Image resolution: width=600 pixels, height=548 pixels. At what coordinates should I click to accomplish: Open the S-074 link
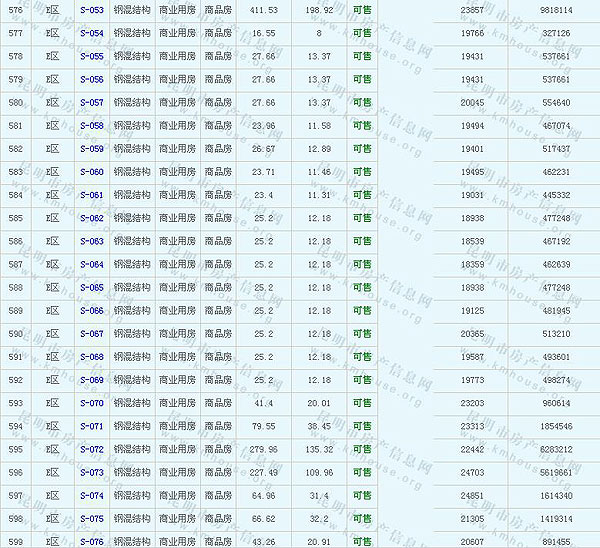pyautogui.click(x=91, y=496)
